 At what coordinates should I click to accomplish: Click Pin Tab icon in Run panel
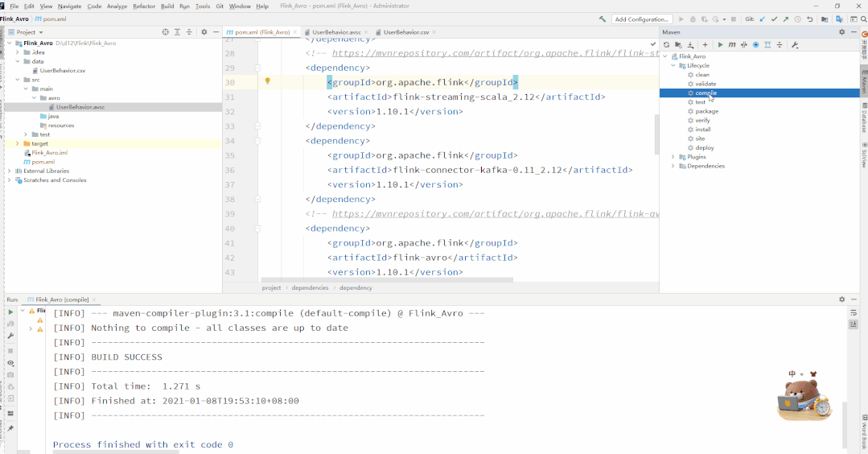coord(10,428)
